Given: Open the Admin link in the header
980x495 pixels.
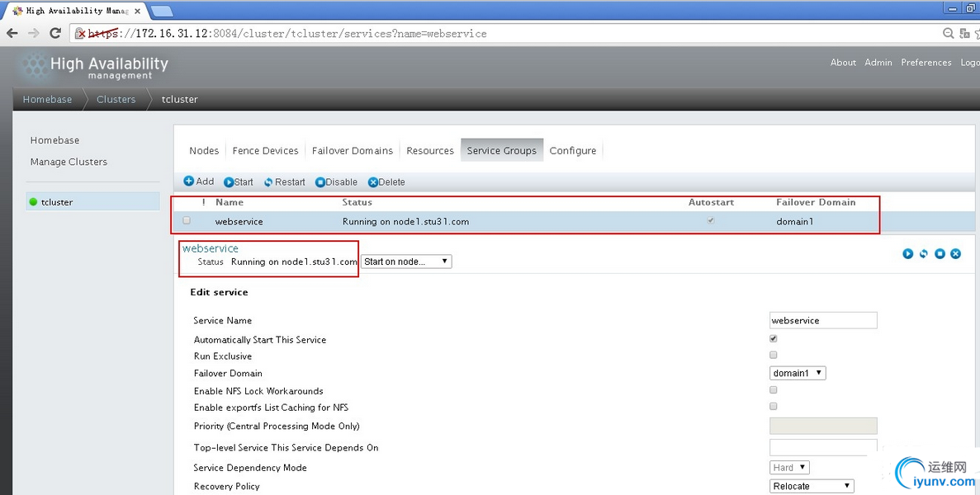Looking at the screenshot, I should 878,63.
